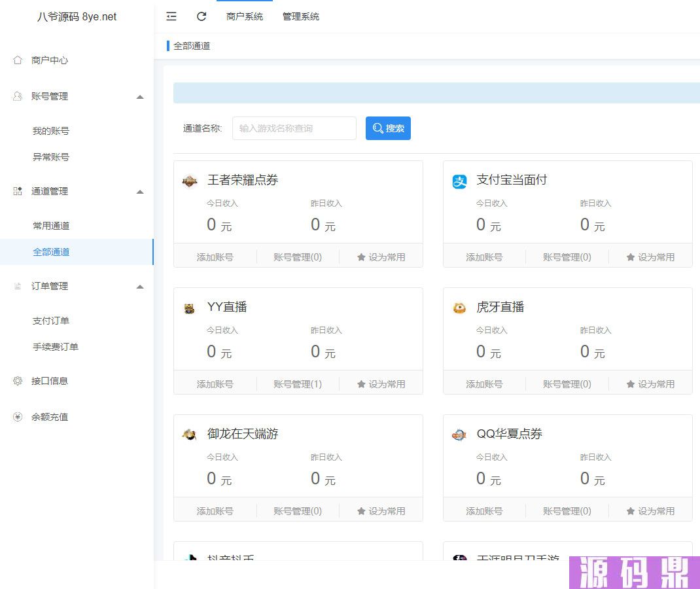Collapse the 通道管理 menu arrow
Image resolution: width=700 pixels, height=589 pixels.
point(140,192)
